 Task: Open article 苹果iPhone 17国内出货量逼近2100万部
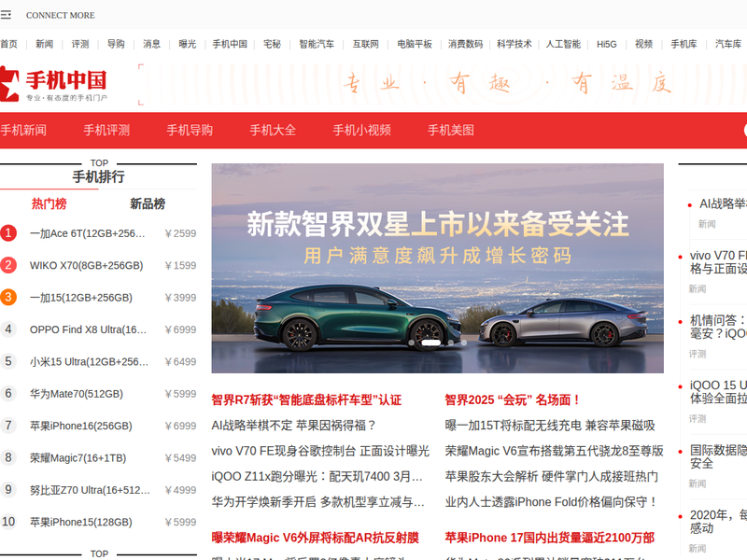[549, 538]
